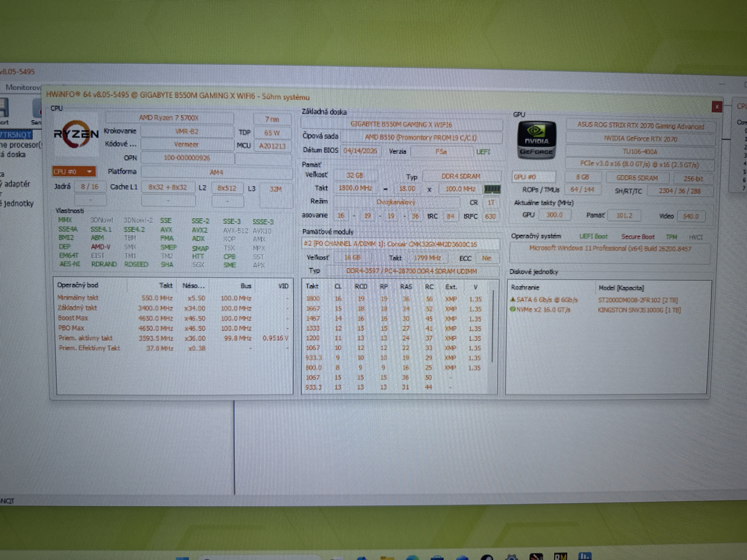
Task: Select the 'Základný takt' operating point row
Action: tap(173, 308)
